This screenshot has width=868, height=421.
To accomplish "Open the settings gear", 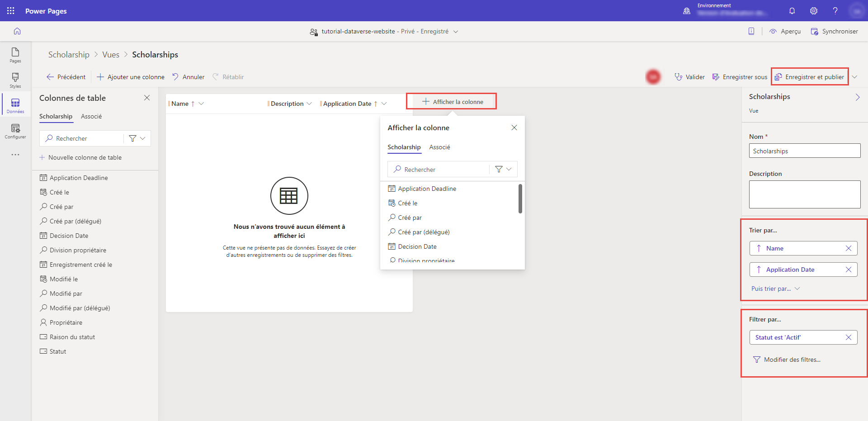I will (x=814, y=11).
